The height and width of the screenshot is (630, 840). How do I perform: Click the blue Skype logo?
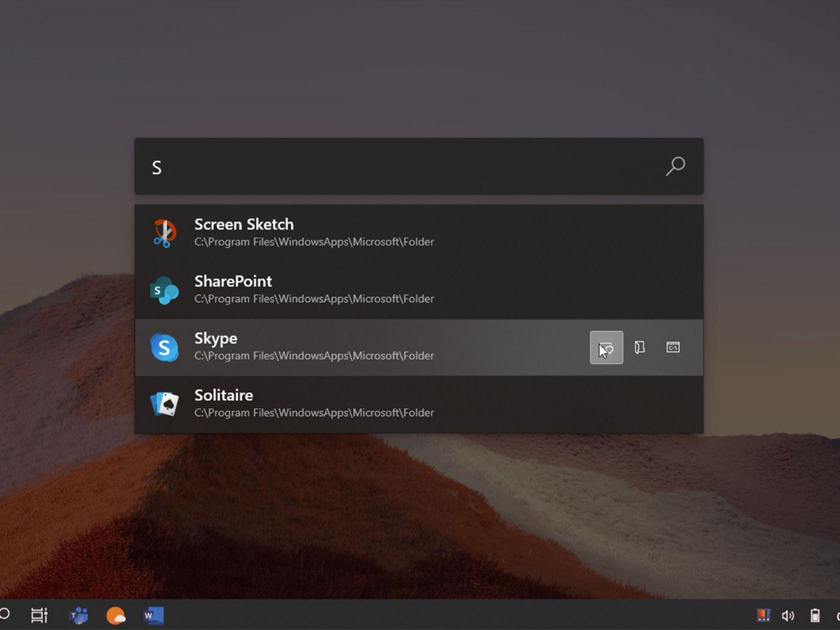[164, 347]
